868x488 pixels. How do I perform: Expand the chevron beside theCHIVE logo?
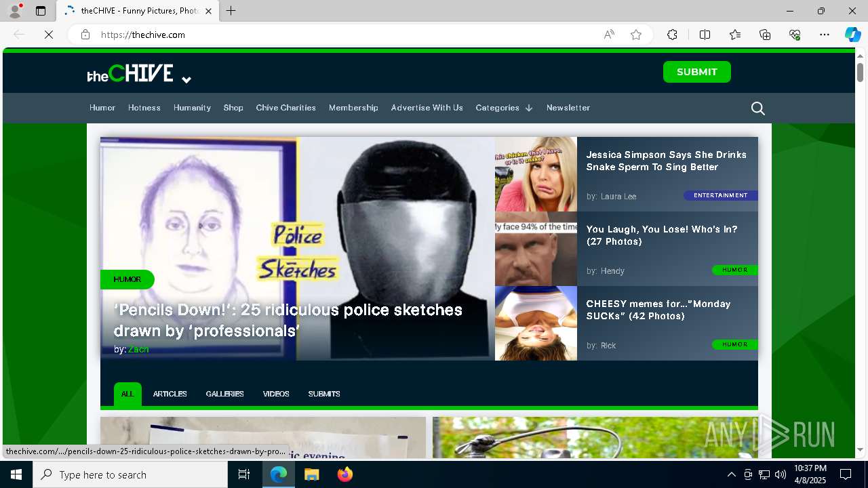coord(186,80)
